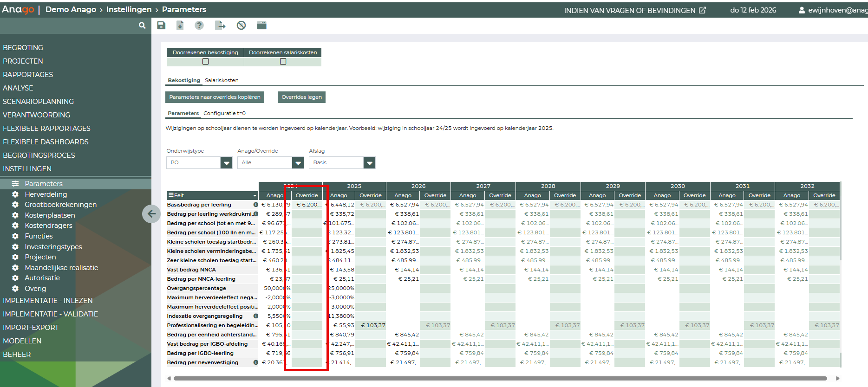
Task: Click the save disk icon in toolbar
Action: point(161,26)
